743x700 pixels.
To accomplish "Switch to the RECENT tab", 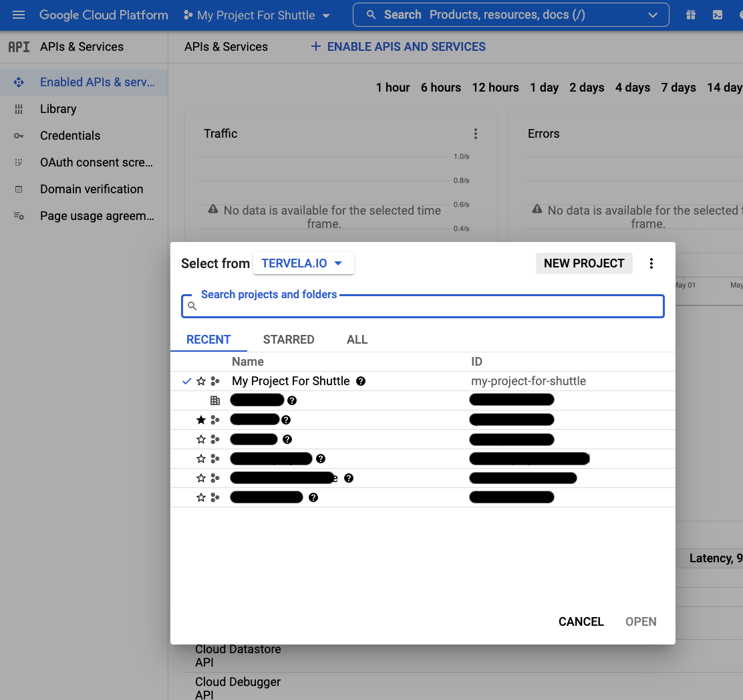I will pyautogui.click(x=208, y=340).
